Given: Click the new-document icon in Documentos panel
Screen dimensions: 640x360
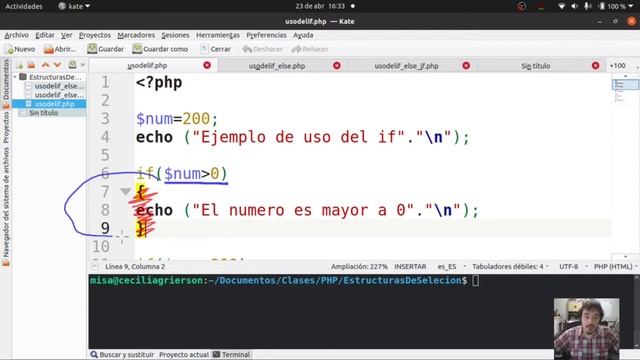Looking at the screenshot, I should tap(19, 65).
